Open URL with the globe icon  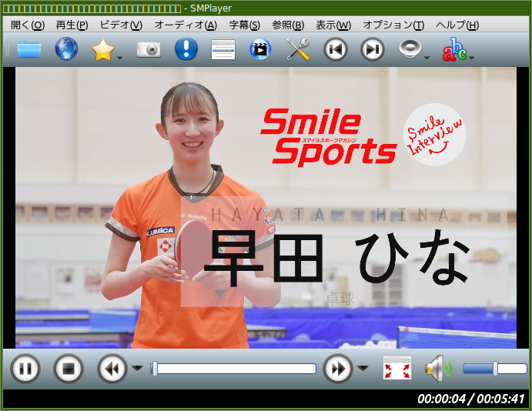(66, 48)
